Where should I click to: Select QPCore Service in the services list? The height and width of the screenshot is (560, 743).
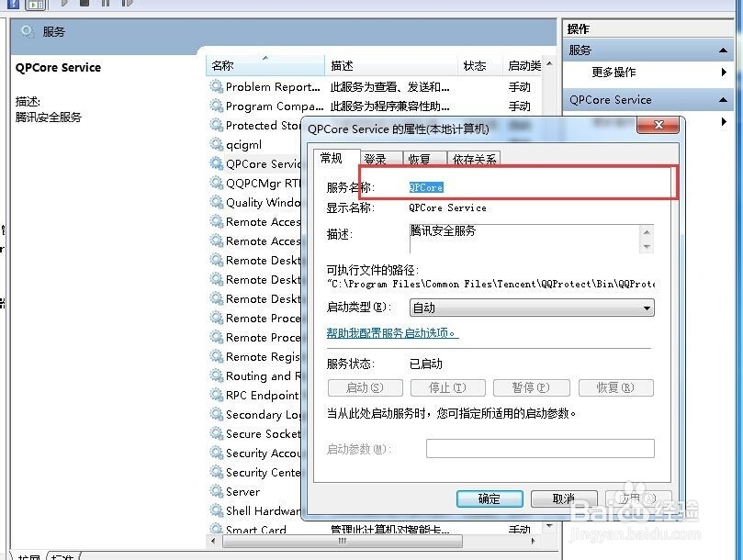coord(263,164)
